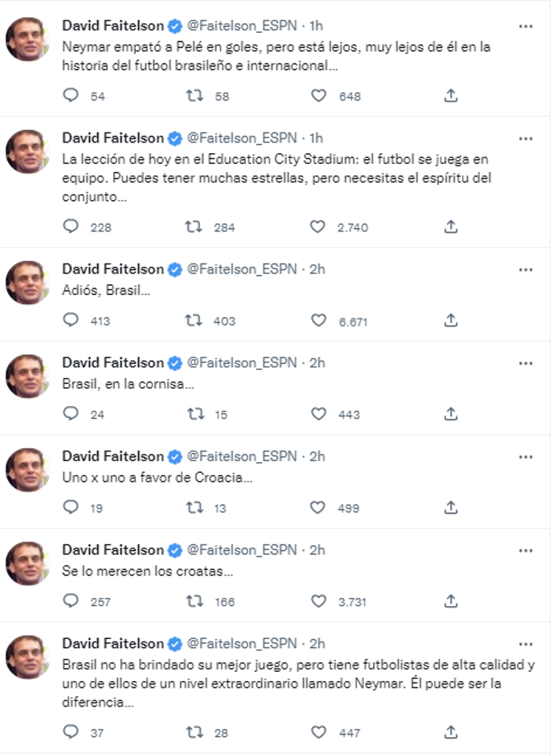Open David Faitelson name on first tweet
Image resolution: width=551 pixels, height=756 pixels.
coord(113,26)
